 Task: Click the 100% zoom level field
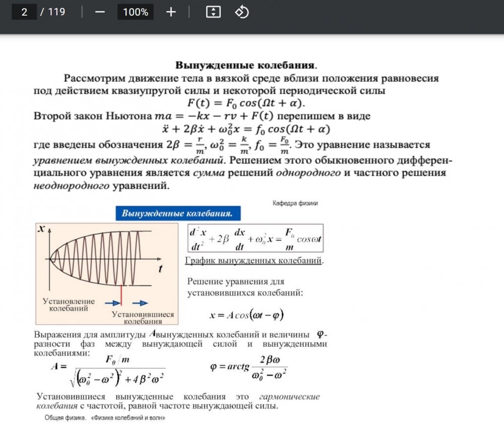tap(135, 12)
